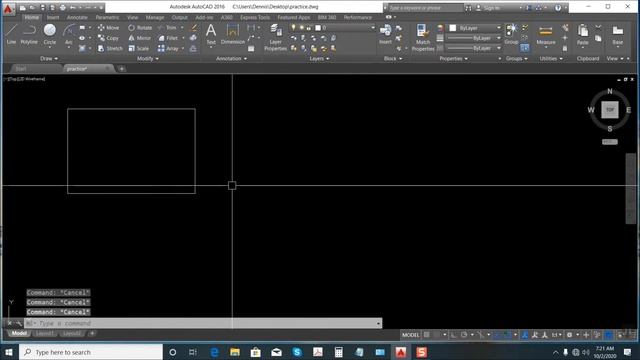
Task: Switch to the Start drawing tab
Action: (20, 69)
